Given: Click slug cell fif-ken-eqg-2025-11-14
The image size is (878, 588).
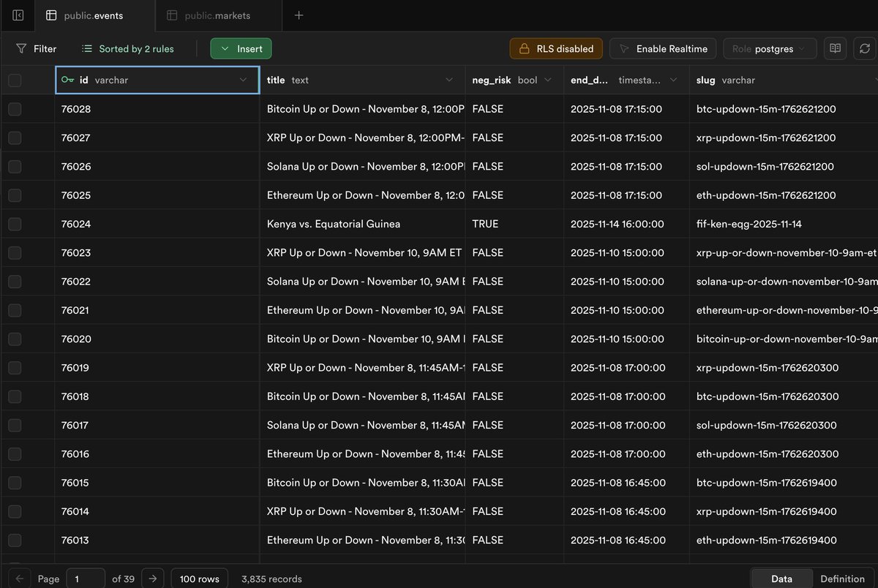Looking at the screenshot, I should (x=784, y=224).
